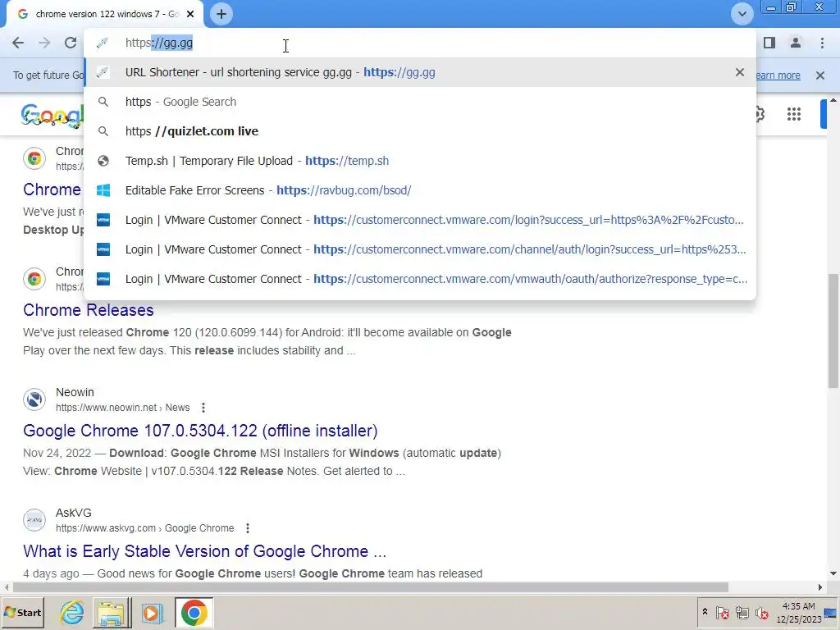Open more options dots for AskVG result
Viewport: 840px width, 630px height.
click(248, 528)
